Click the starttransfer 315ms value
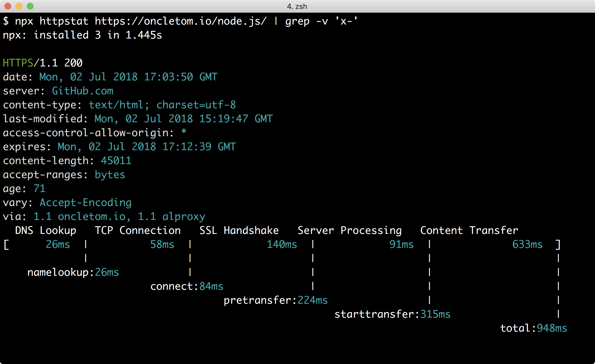The width and height of the screenshot is (595, 364). [x=435, y=314]
